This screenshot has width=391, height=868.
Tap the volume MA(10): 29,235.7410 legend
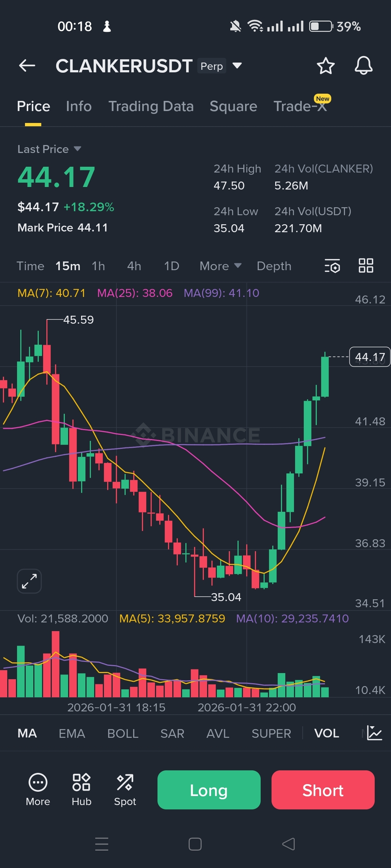click(293, 618)
